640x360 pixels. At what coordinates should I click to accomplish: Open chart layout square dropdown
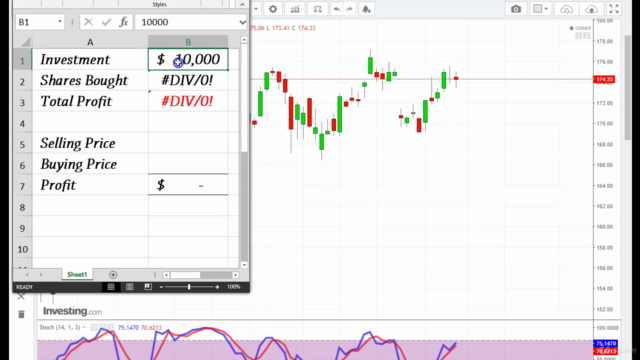tap(541, 9)
